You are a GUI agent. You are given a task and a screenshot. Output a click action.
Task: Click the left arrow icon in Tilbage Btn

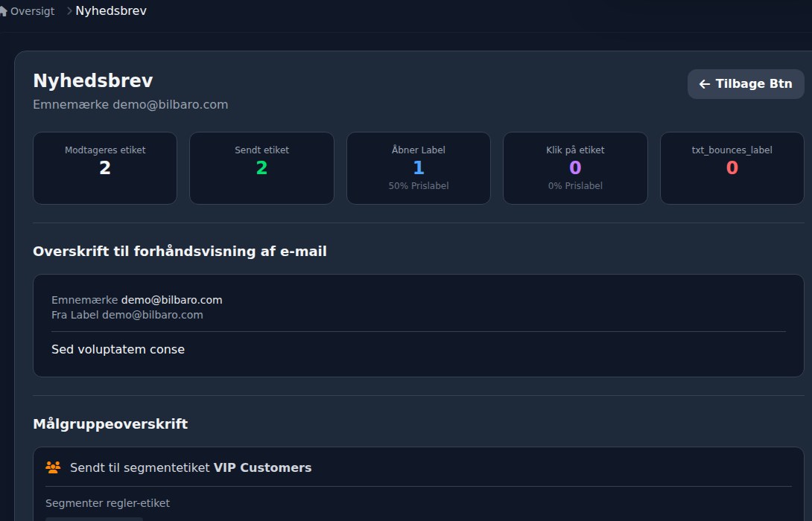[x=704, y=84]
